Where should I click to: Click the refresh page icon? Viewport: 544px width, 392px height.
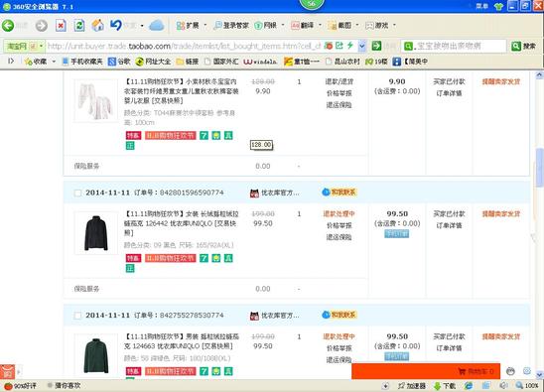tap(79, 26)
